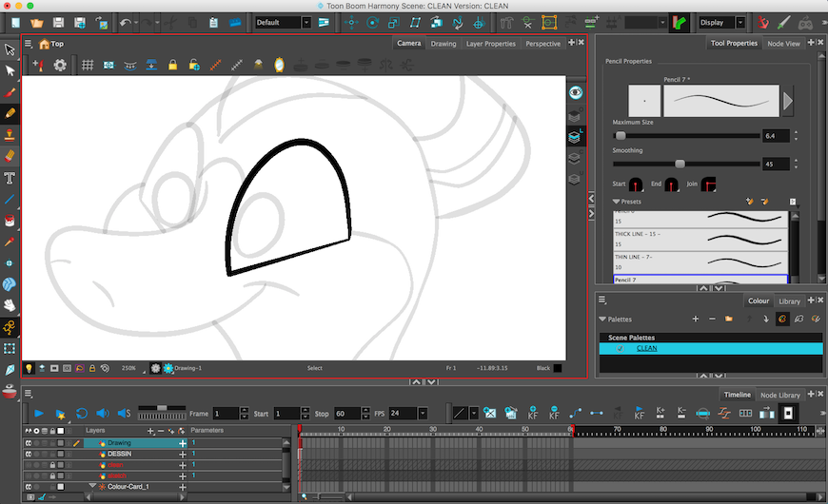828x504 pixels.
Task: Collapse the Presets section triangle
Action: 616,202
